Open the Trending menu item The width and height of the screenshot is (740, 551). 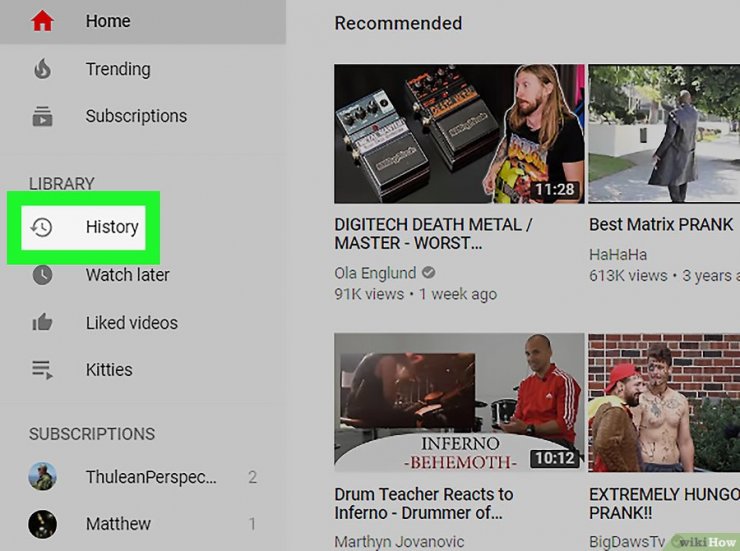tap(143, 69)
